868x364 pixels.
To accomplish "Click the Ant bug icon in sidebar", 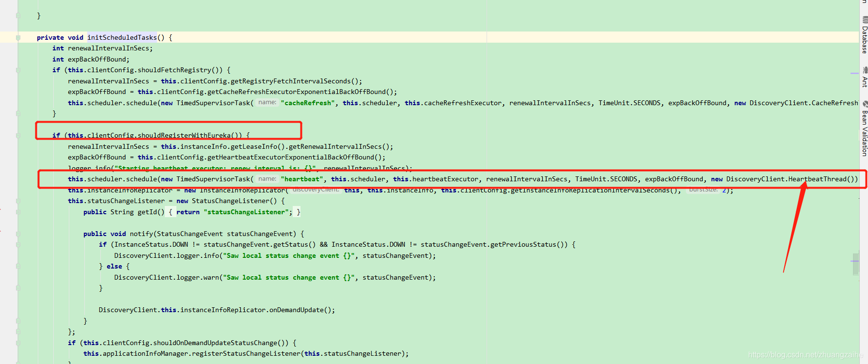I will coord(865,70).
